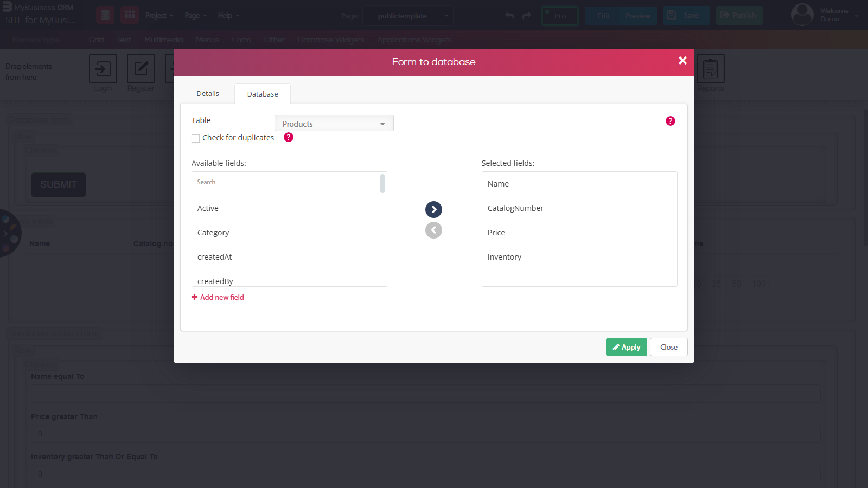Open help for Check for duplicates
This screenshot has width=868, height=488.
click(x=289, y=137)
